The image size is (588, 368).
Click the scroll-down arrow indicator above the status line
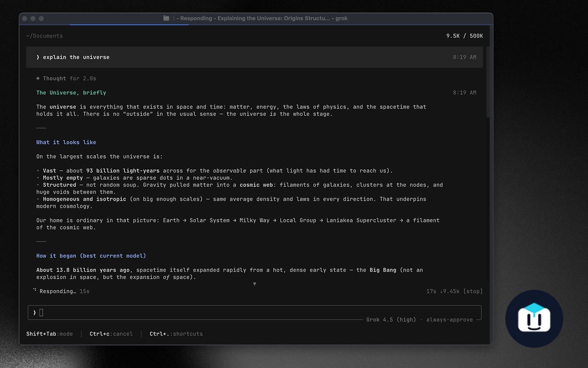pyautogui.click(x=254, y=284)
